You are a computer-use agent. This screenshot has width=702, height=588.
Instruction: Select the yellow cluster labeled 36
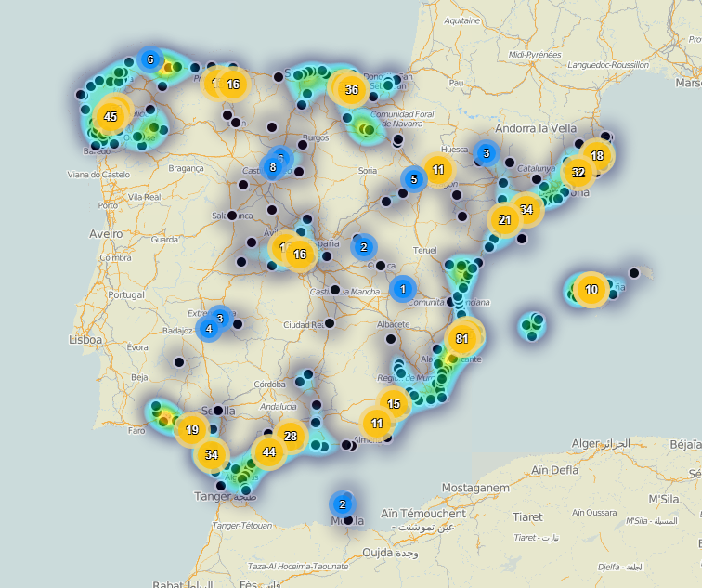[x=351, y=89]
